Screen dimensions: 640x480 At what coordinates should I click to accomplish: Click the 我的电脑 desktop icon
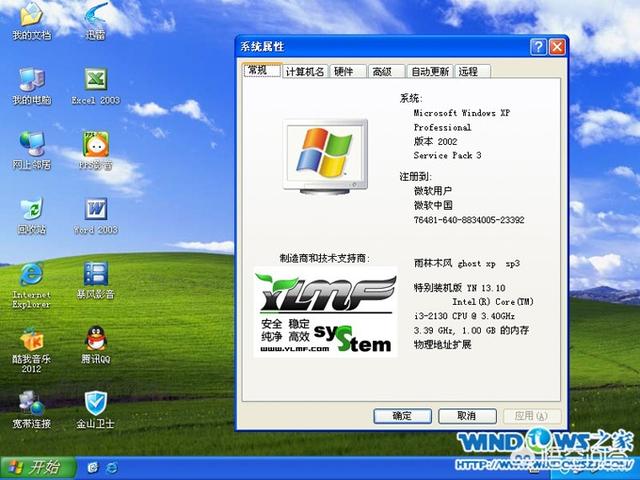(31, 81)
